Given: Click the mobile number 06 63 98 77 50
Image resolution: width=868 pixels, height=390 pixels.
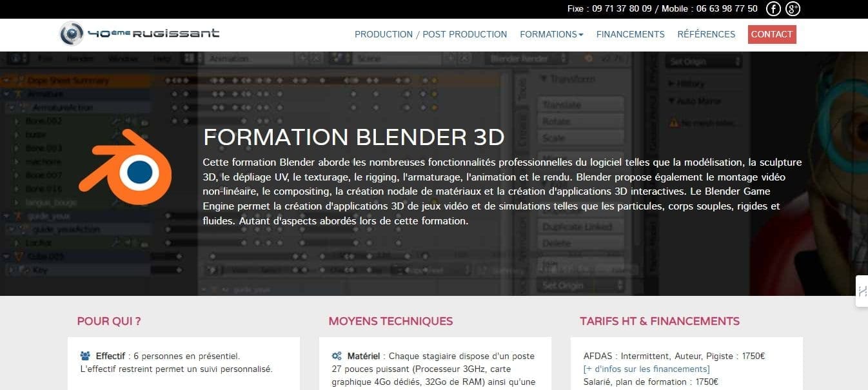Looking at the screenshot, I should tap(727, 9).
